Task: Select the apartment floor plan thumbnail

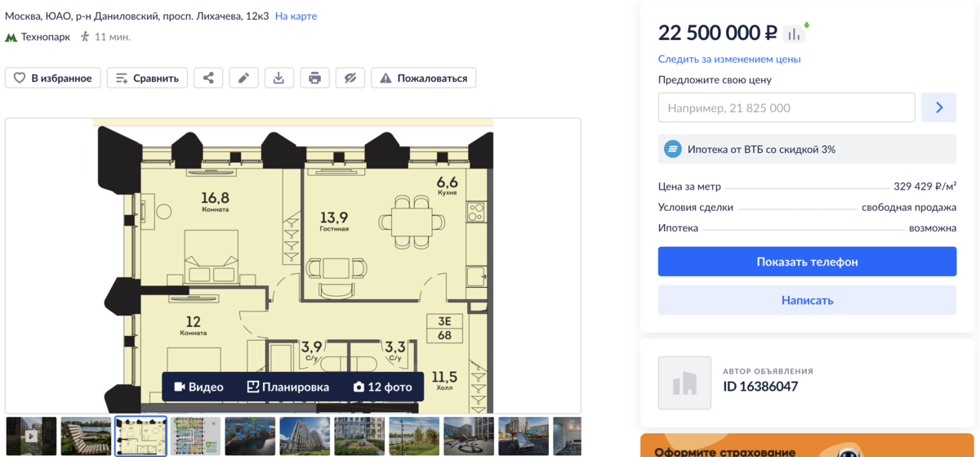Action: 140,437
